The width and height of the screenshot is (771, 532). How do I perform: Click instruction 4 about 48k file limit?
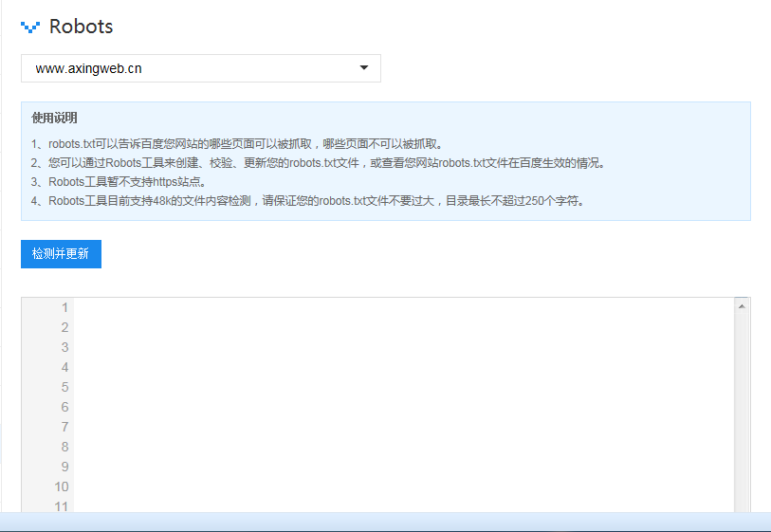tap(308, 201)
